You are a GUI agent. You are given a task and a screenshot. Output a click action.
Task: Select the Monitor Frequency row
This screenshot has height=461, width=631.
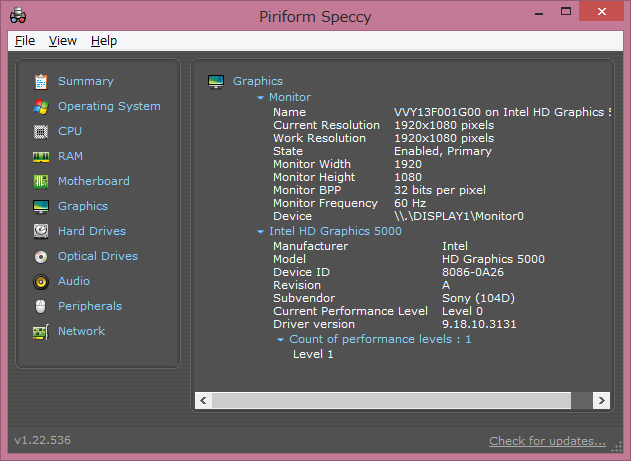click(x=349, y=203)
